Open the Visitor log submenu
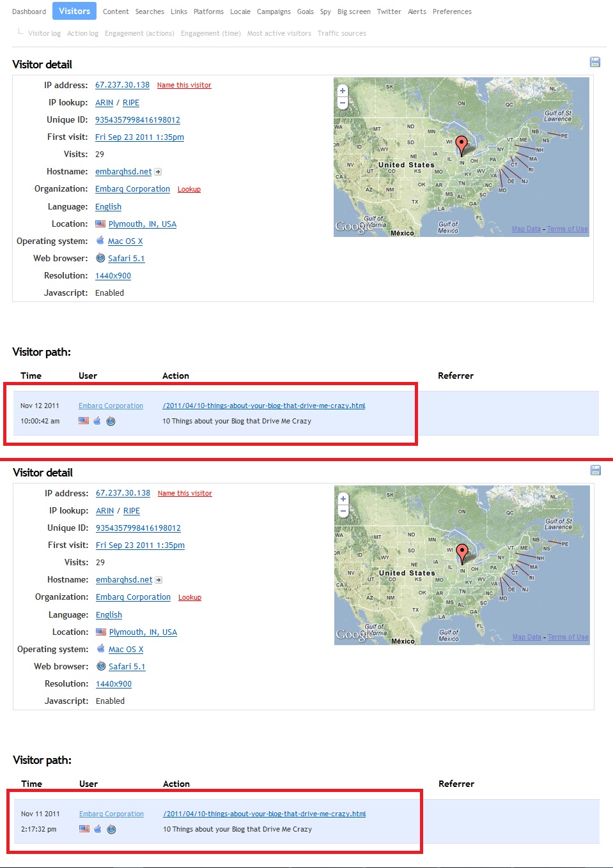613x868 pixels. click(x=44, y=33)
